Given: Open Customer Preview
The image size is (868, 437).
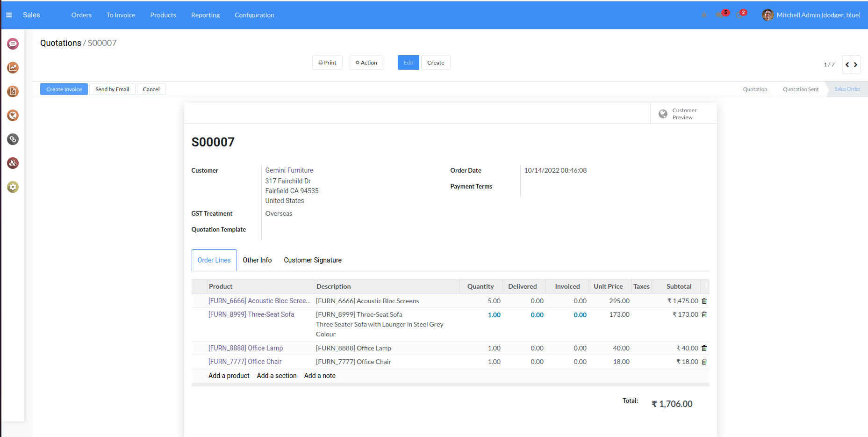Looking at the screenshot, I should pyautogui.click(x=683, y=114).
